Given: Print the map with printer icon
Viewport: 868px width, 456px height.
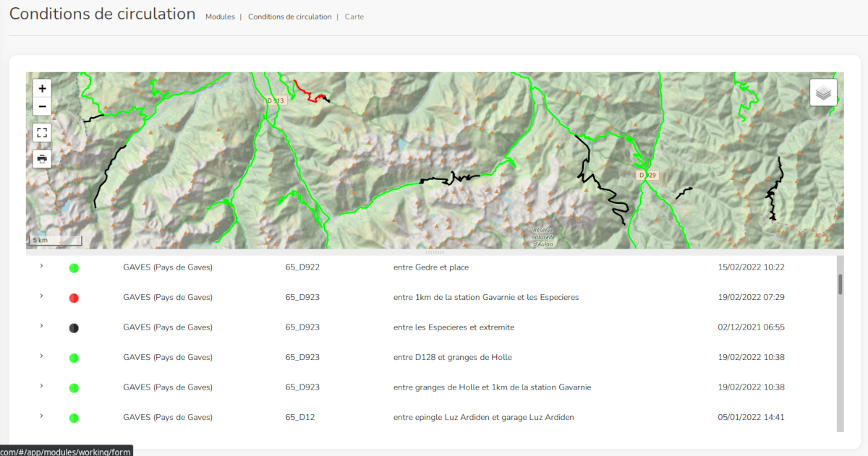Looking at the screenshot, I should coord(43,159).
